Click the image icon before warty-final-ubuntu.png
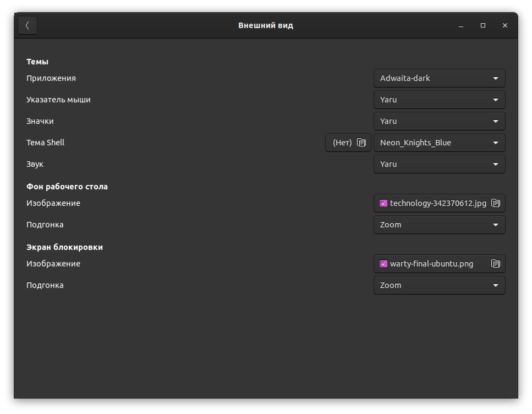 click(x=383, y=264)
